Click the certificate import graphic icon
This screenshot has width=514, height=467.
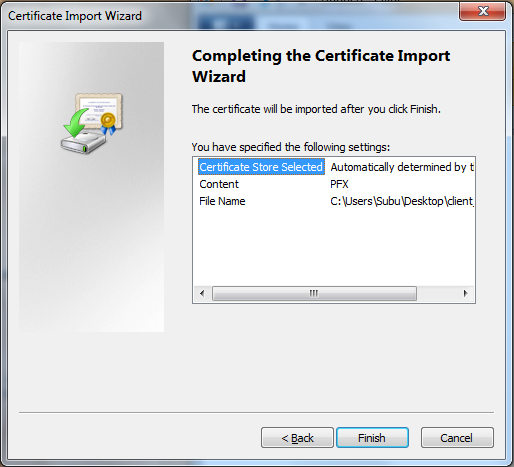click(x=92, y=123)
